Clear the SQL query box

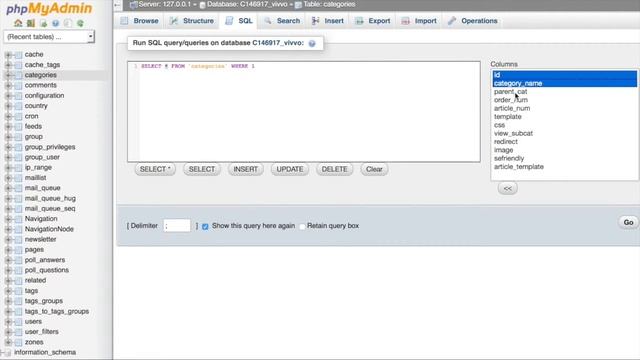(374, 169)
